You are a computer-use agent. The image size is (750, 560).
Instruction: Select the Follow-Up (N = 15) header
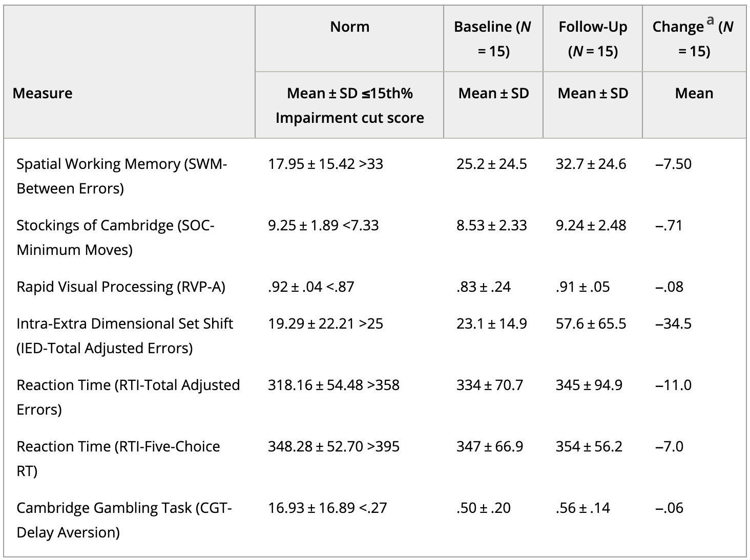click(x=593, y=39)
